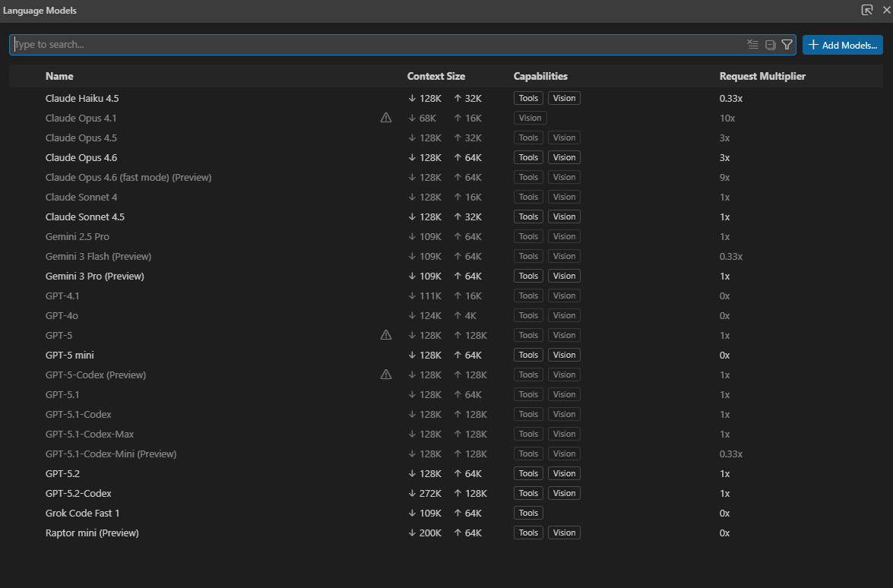The image size is (893, 588).
Task: Select Claude Opus 4.6 (fast mode) (Preview)
Action: (x=128, y=177)
